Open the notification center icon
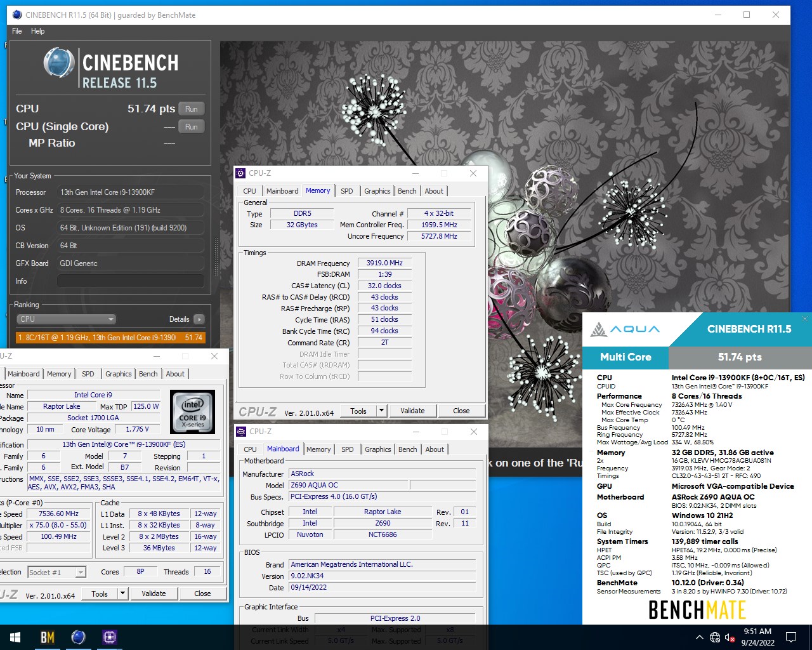This screenshot has width=812, height=650. tap(791, 637)
